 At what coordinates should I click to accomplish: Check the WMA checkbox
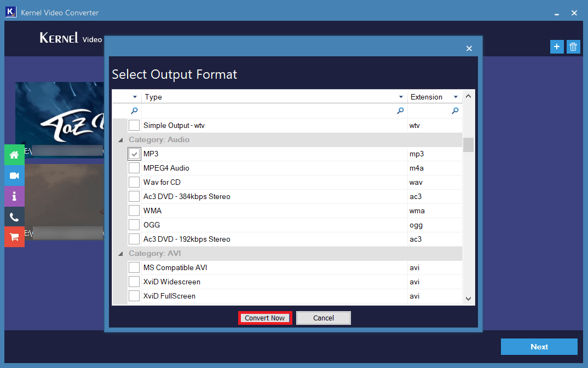(134, 211)
